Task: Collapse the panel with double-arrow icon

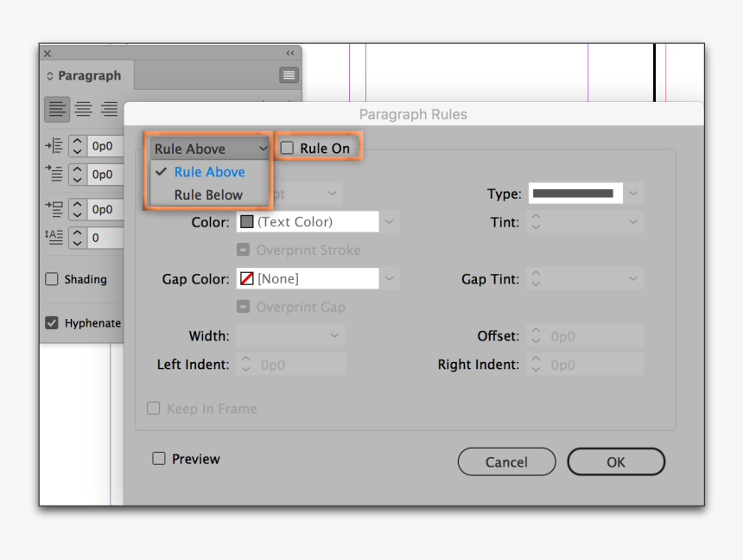Action: (289, 54)
